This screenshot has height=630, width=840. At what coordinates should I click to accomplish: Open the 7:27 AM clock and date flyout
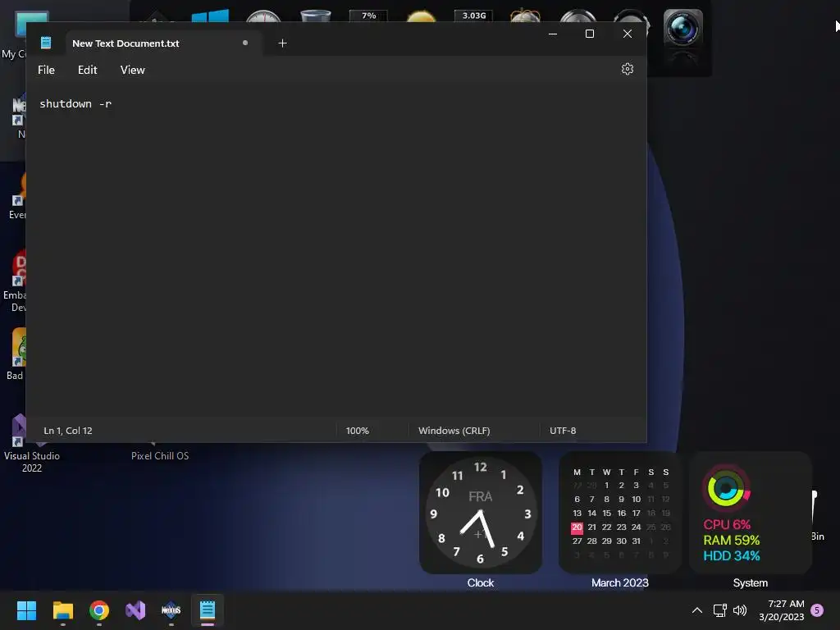pyautogui.click(x=782, y=610)
